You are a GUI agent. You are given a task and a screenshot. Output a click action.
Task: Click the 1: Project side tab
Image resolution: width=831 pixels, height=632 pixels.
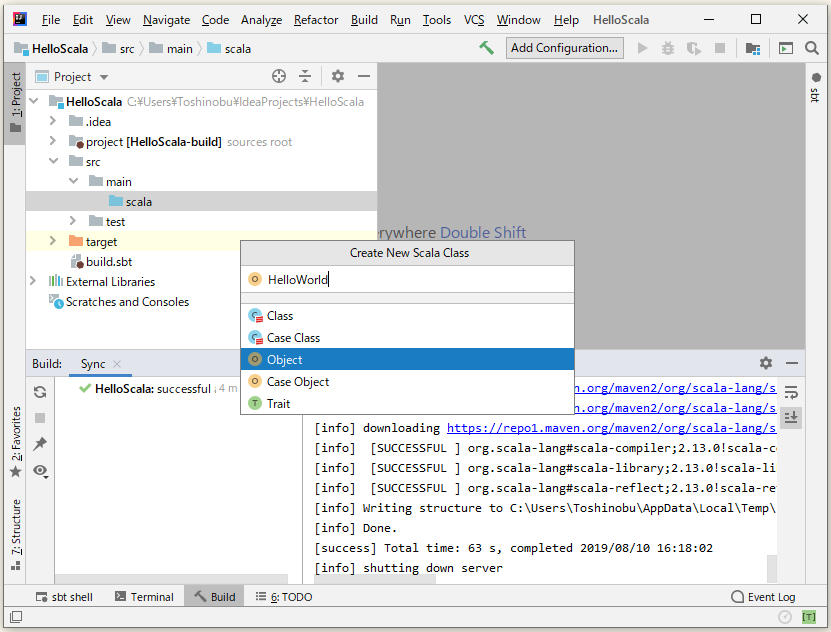pyautogui.click(x=15, y=102)
